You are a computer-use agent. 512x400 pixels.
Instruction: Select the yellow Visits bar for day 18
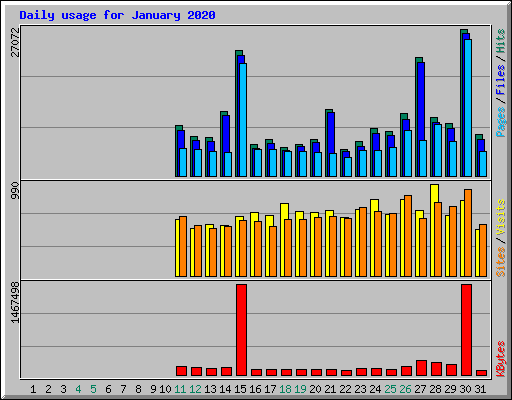(284, 211)
